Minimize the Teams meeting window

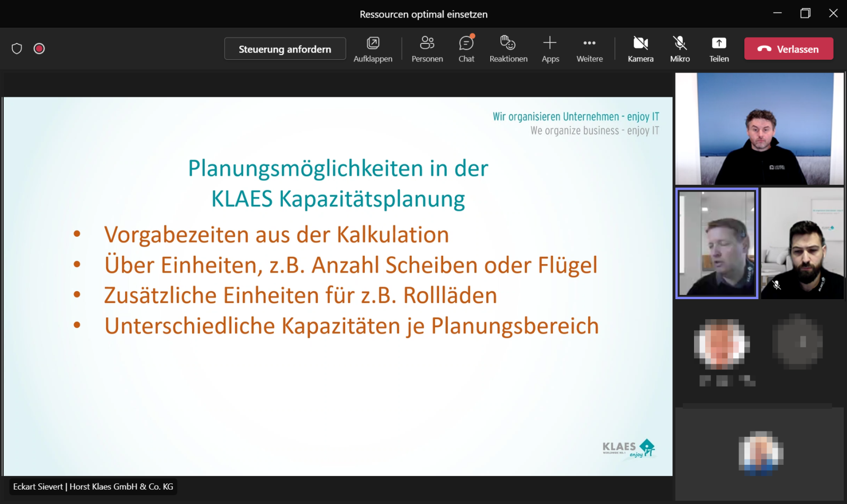(x=777, y=13)
